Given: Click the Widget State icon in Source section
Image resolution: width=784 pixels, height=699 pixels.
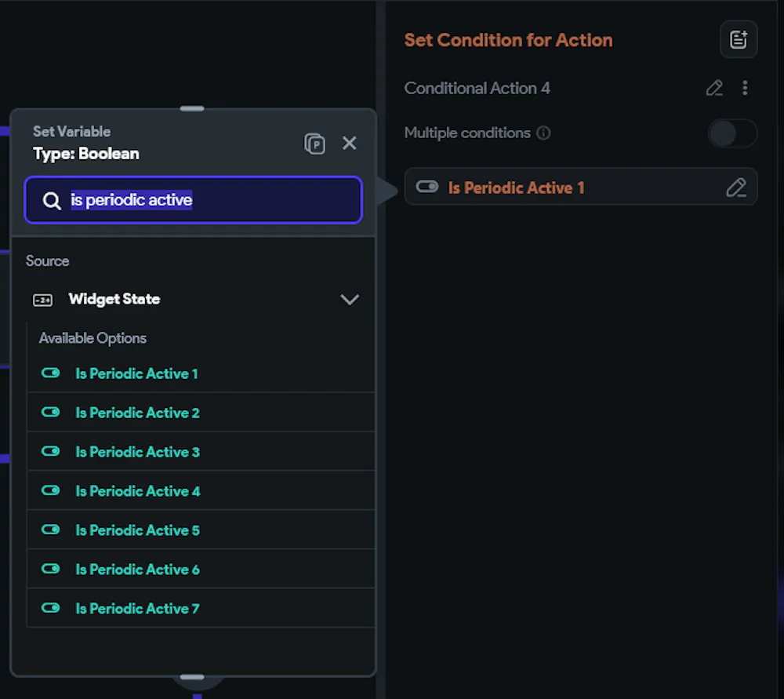Looking at the screenshot, I should [42, 300].
